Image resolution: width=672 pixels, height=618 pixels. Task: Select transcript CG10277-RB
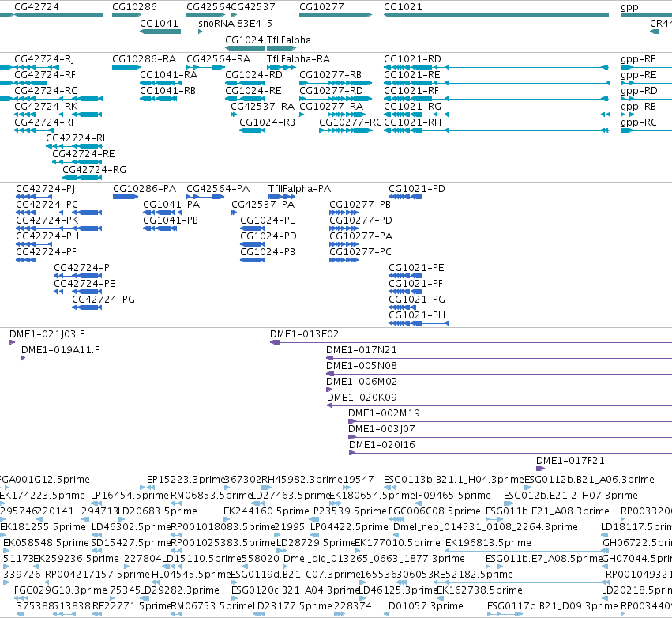tap(330, 75)
